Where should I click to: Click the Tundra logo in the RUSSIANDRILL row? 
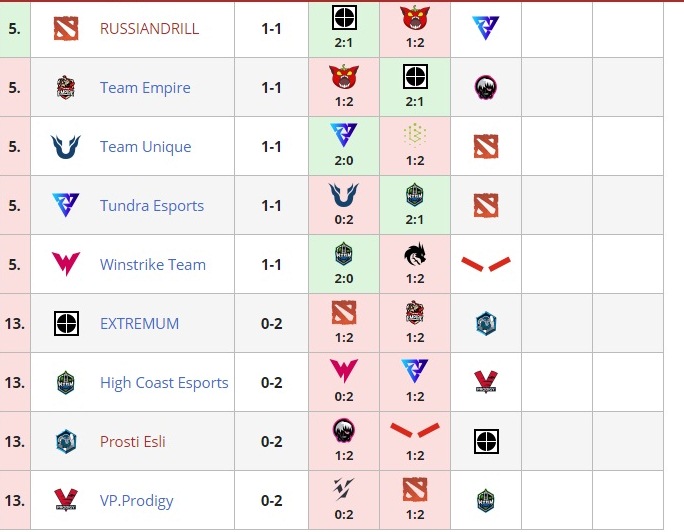coord(486,29)
